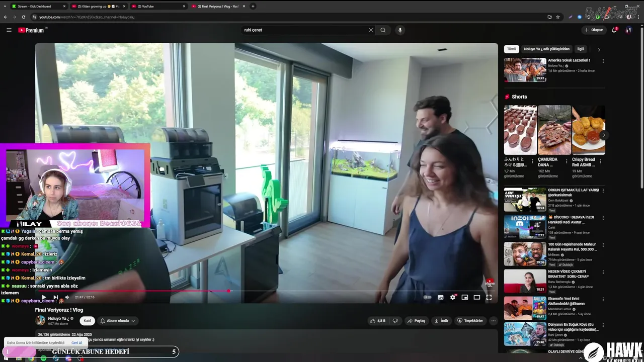Switch to miniplayer mode
Screen dimensions: 644x362
point(465,297)
